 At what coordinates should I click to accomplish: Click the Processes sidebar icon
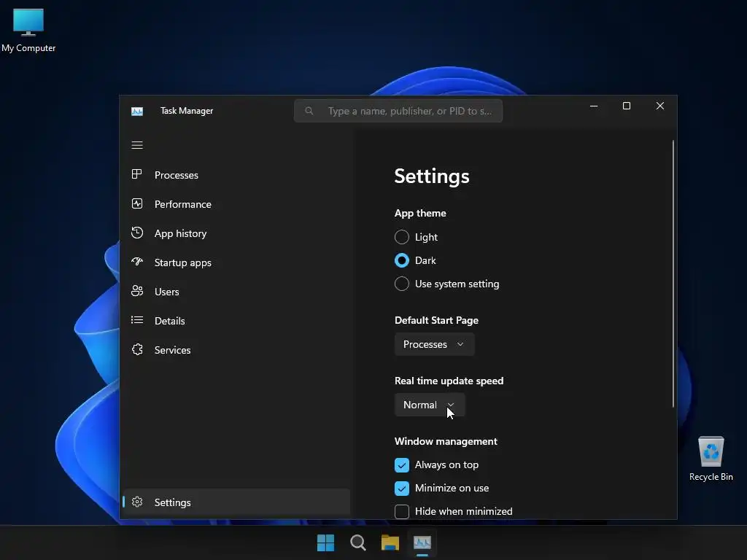pos(136,174)
